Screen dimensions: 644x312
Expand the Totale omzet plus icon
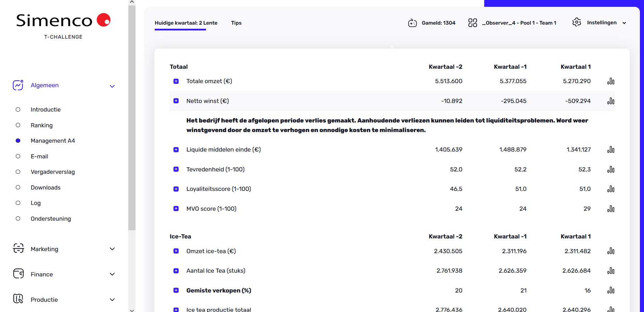(x=176, y=81)
